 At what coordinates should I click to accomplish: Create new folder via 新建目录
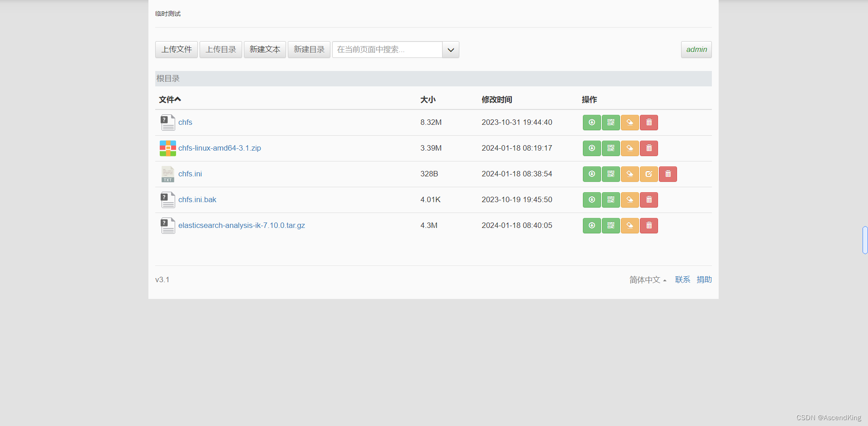[309, 50]
